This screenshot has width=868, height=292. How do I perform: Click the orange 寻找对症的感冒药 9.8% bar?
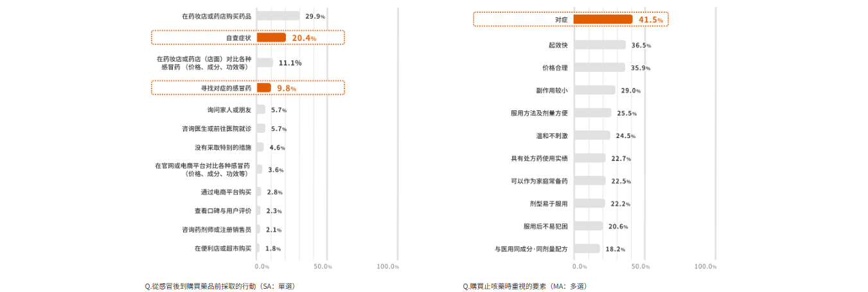(x=264, y=87)
